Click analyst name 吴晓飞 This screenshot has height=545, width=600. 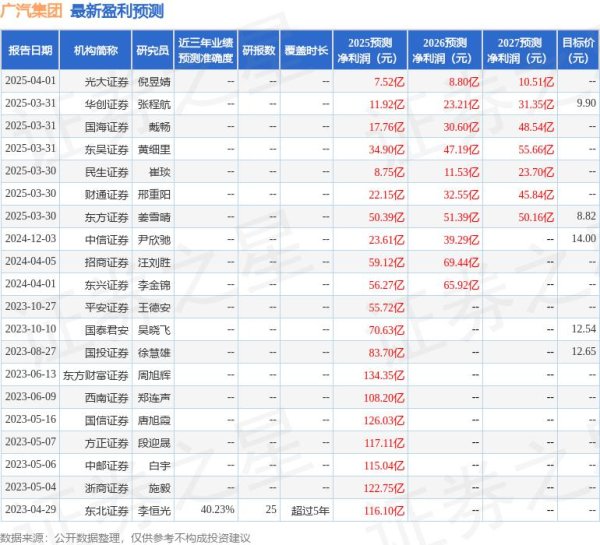[x=154, y=330]
